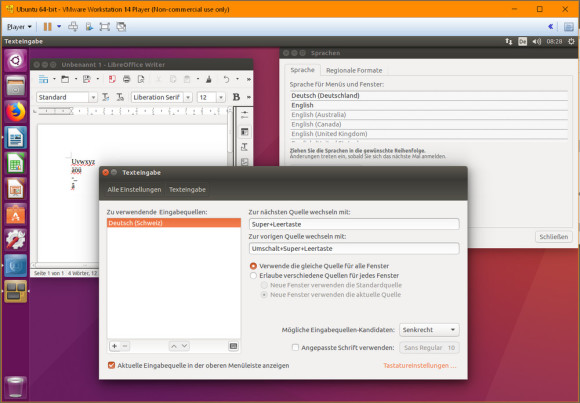Open VMware pause virtual machine button
The width and height of the screenshot is (580, 403).
tap(47, 27)
